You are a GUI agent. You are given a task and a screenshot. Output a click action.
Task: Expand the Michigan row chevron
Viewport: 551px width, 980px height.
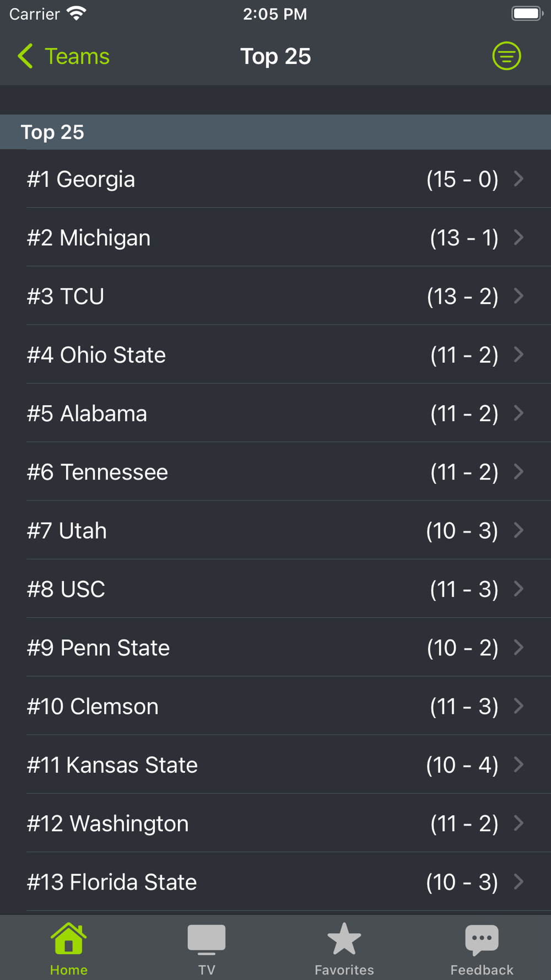[x=518, y=238]
